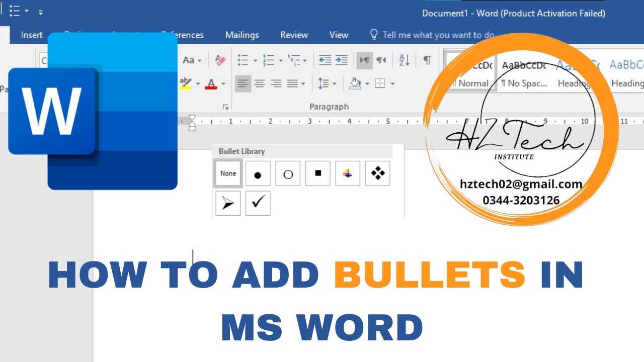The width and height of the screenshot is (644, 362).
Task: Open the References ribbon tab
Action: coord(183,35)
